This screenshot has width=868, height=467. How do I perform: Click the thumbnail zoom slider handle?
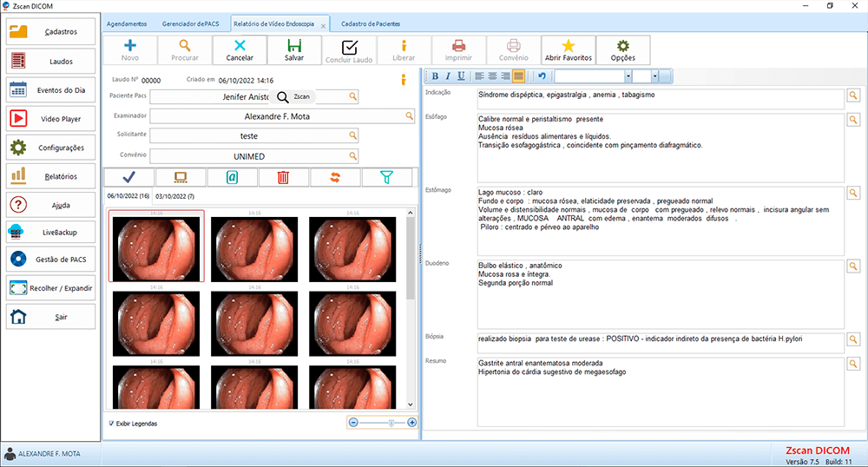pos(391,423)
